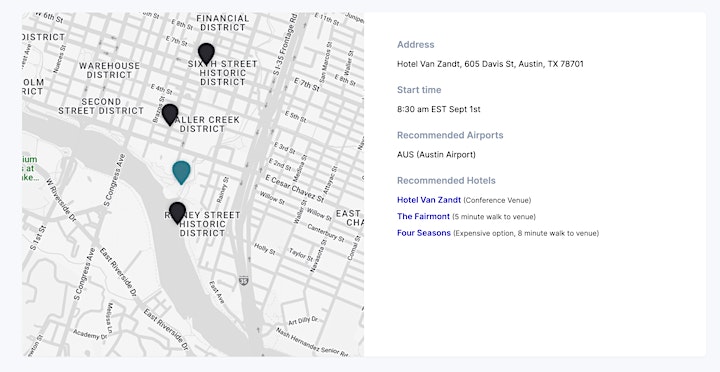This screenshot has height=372, width=720.
Task: Click the E Cesar Chavez St label
Action: [295, 189]
